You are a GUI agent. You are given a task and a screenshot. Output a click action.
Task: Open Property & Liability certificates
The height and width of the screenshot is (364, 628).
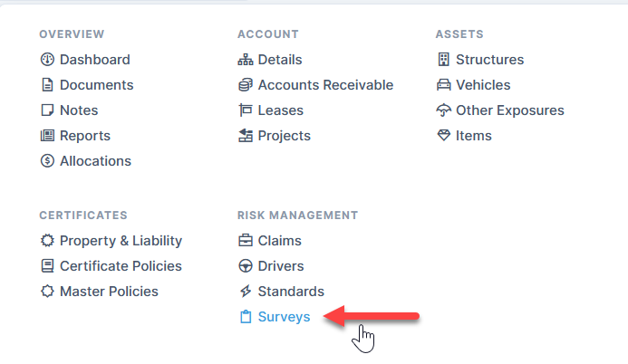(x=121, y=241)
